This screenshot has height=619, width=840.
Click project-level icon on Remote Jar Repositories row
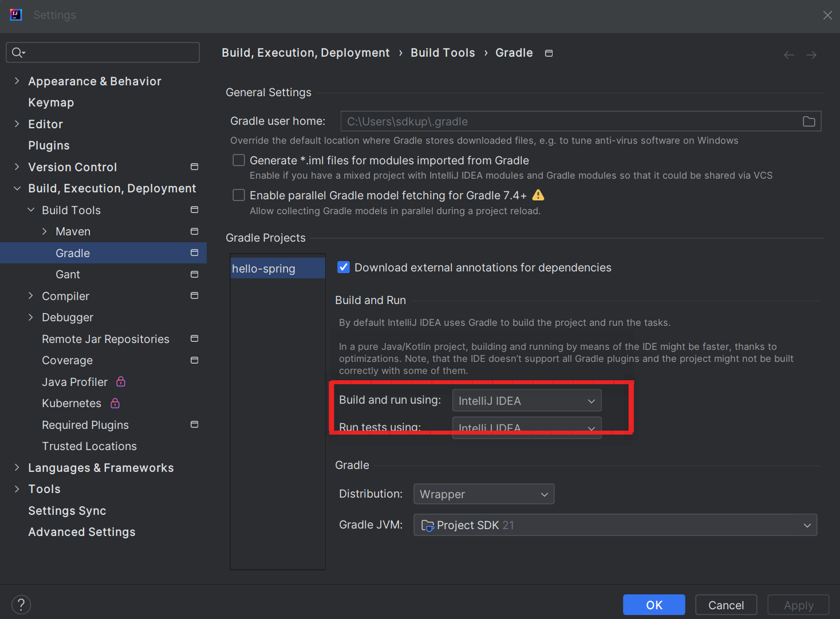point(195,338)
